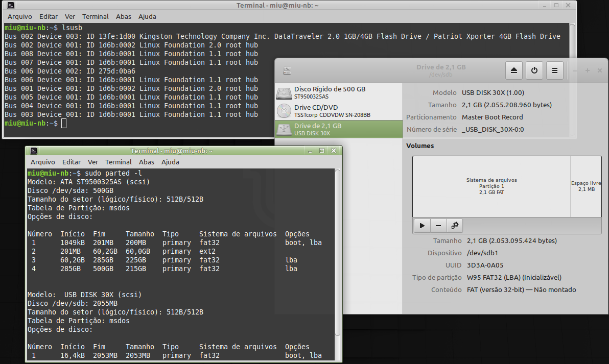The image size is (609, 364).
Task: Open Abas menu in the lsusb terminal
Action: tap(124, 17)
